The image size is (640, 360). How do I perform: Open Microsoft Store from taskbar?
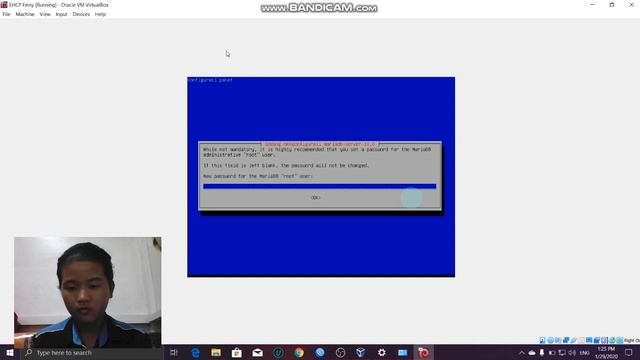click(x=237, y=353)
